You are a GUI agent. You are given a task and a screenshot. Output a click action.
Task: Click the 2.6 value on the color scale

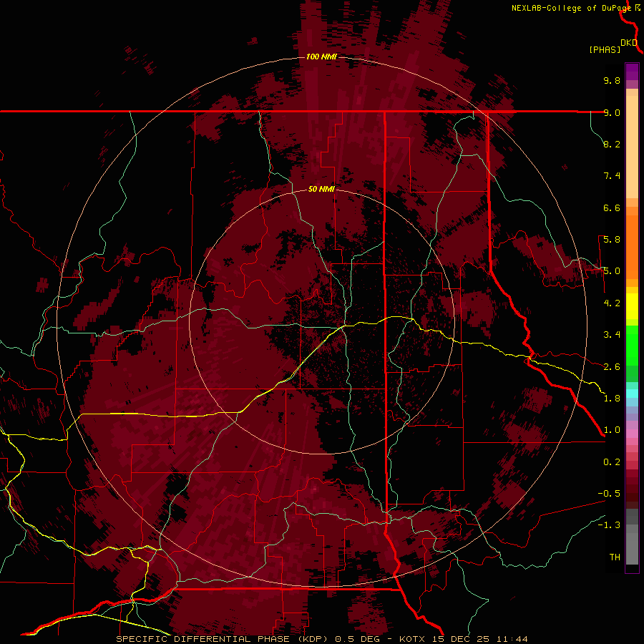click(x=612, y=367)
